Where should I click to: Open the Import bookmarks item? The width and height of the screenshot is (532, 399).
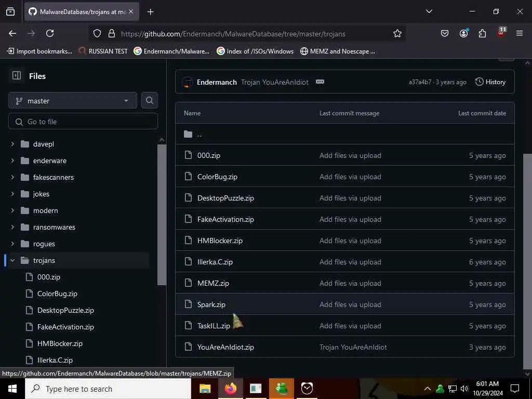[39, 51]
